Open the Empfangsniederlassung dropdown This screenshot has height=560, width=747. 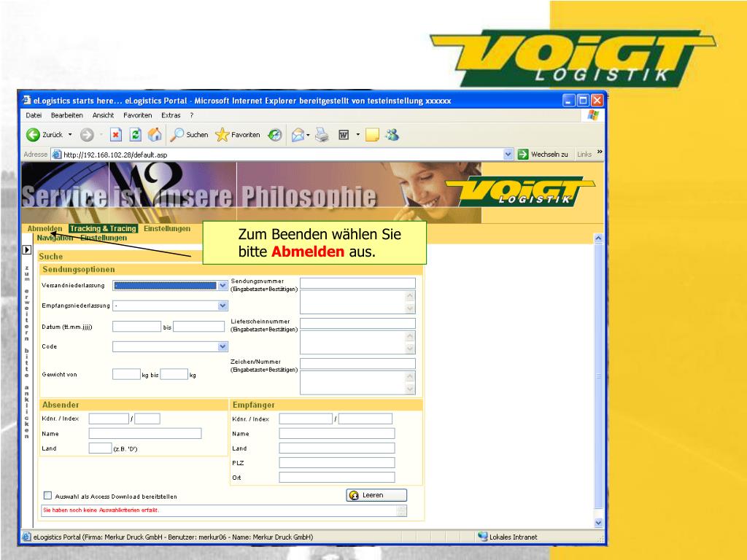tap(222, 306)
